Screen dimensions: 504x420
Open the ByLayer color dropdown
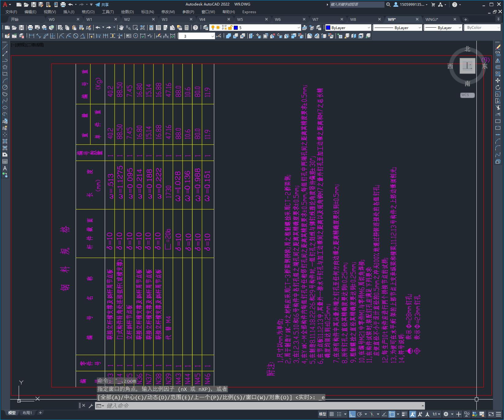tap(348, 28)
